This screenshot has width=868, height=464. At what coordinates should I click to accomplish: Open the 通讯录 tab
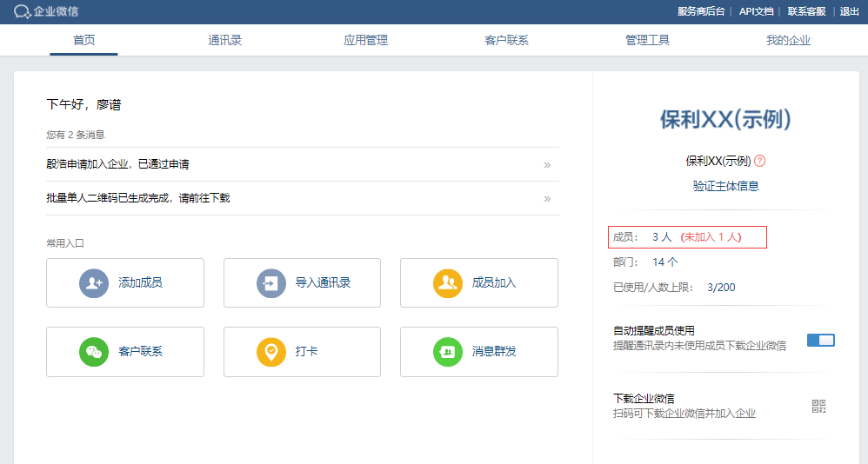click(224, 40)
